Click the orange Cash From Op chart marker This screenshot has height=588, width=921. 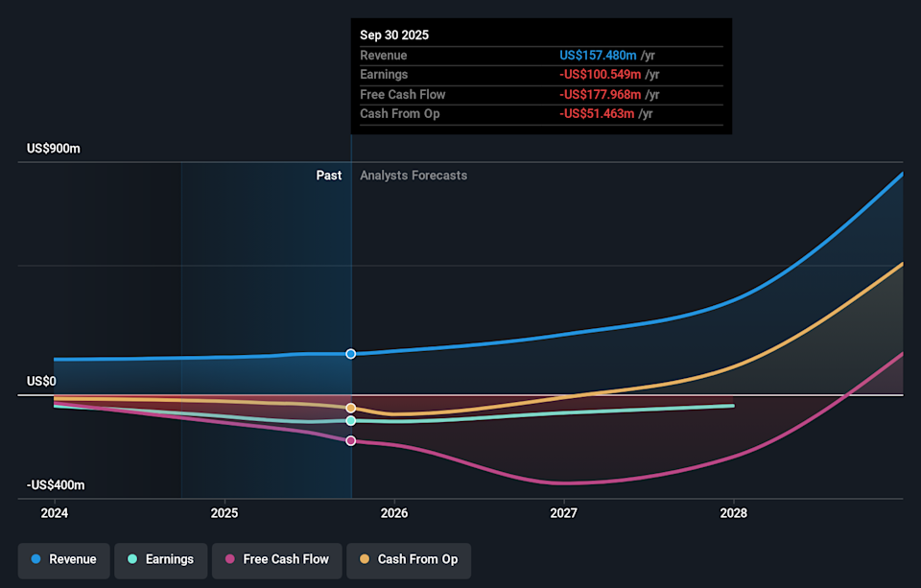click(351, 409)
